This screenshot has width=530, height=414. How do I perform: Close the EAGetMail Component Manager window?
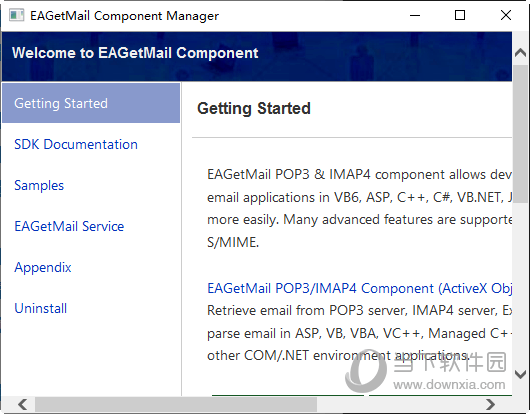click(x=506, y=15)
